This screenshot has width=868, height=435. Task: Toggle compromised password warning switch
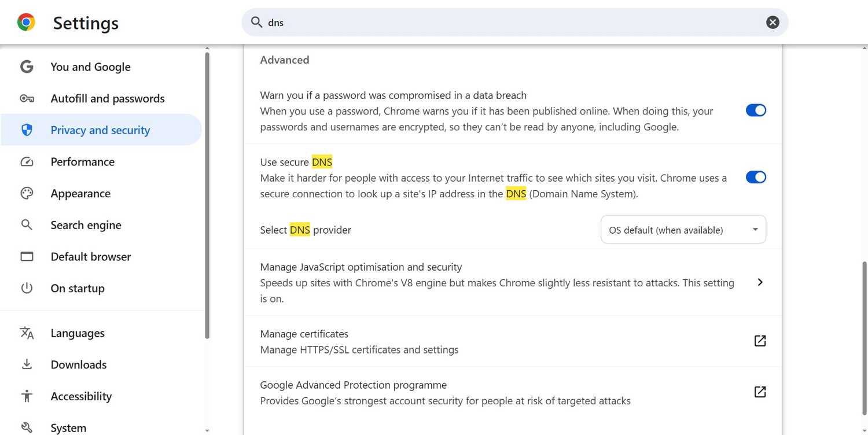(x=756, y=110)
